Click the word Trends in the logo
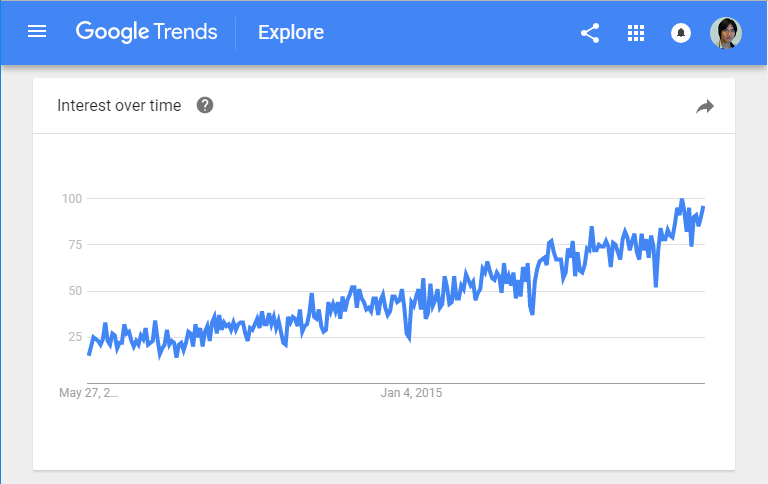768x484 pixels. (x=185, y=32)
